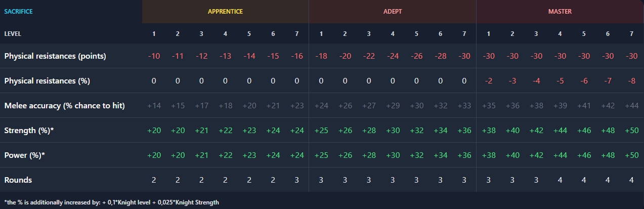
Task: Click the -8 Master level 7 percent value
Action: pos(631,80)
